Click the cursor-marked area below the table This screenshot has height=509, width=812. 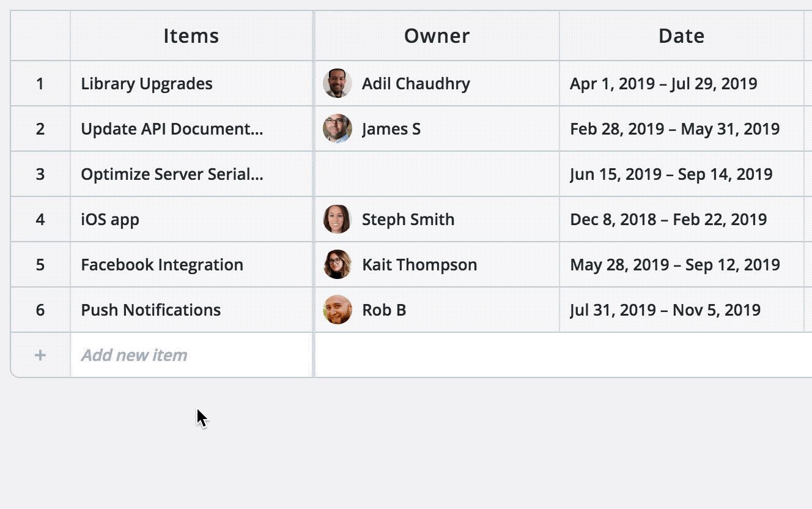pyautogui.click(x=202, y=417)
